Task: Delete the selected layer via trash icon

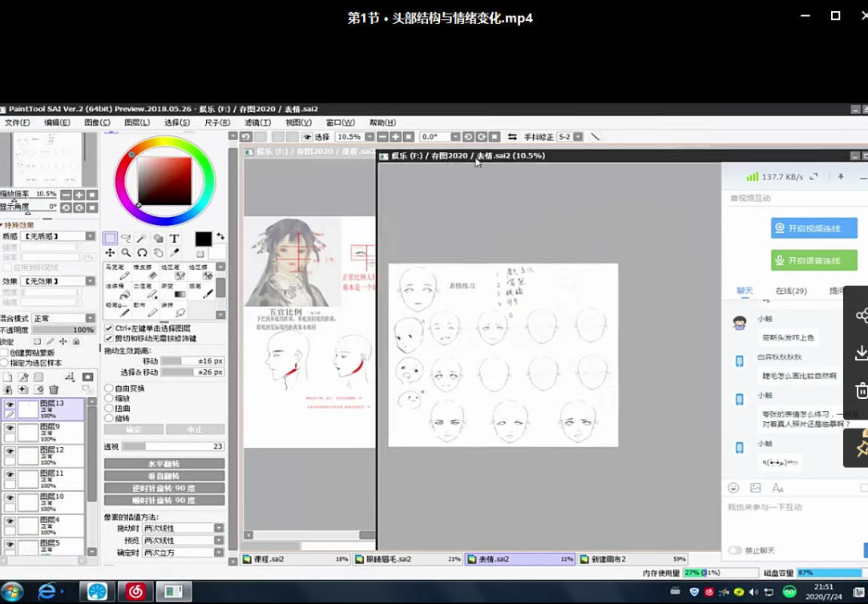Action: tap(54, 390)
